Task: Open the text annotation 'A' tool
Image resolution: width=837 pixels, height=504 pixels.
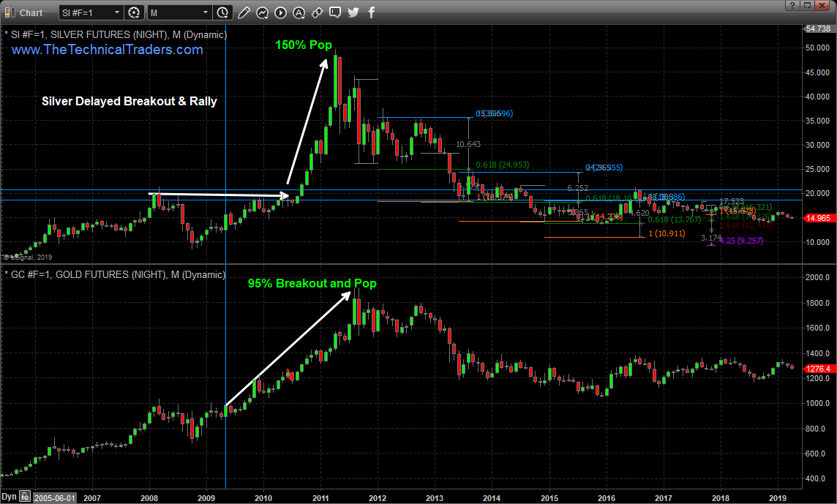Action: 299,12
